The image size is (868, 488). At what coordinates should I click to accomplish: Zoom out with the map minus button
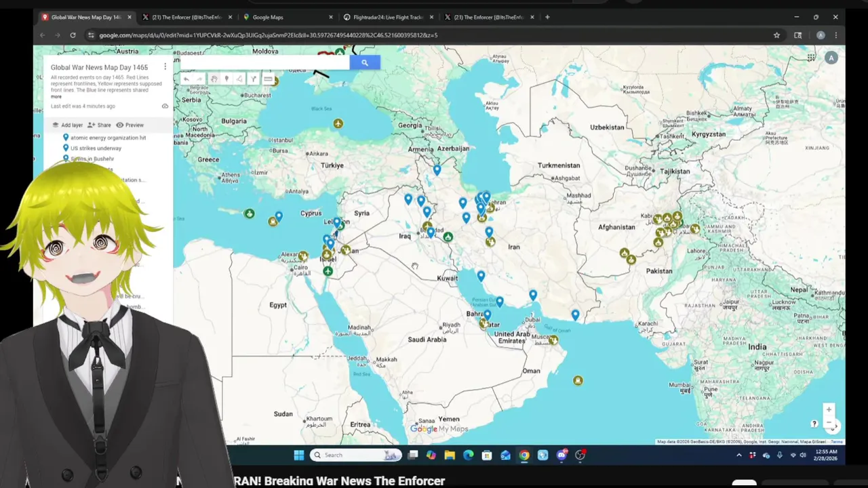point(829,422)
